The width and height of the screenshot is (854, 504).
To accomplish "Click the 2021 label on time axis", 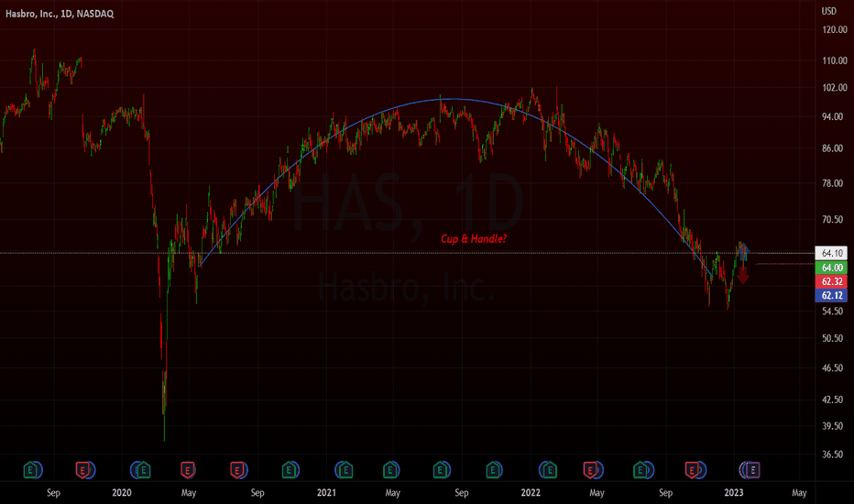I will point(326,493).
